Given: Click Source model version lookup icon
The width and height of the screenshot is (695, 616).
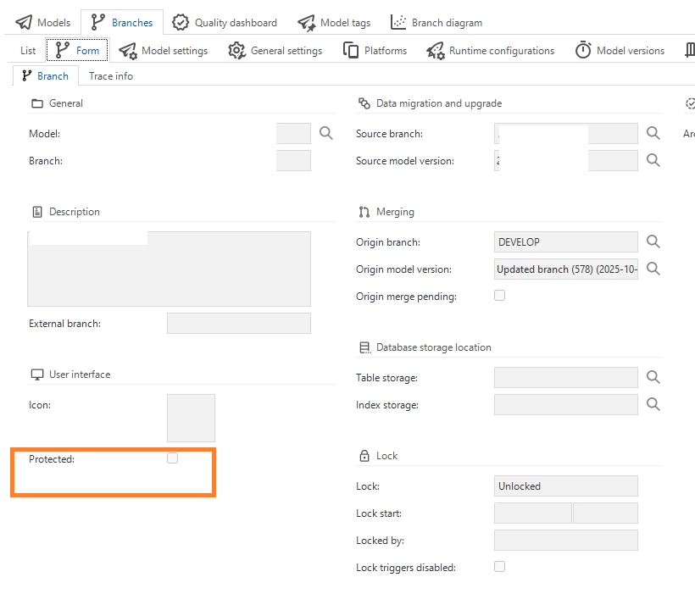Looking at the screenshot, I should tap(653, 160).
